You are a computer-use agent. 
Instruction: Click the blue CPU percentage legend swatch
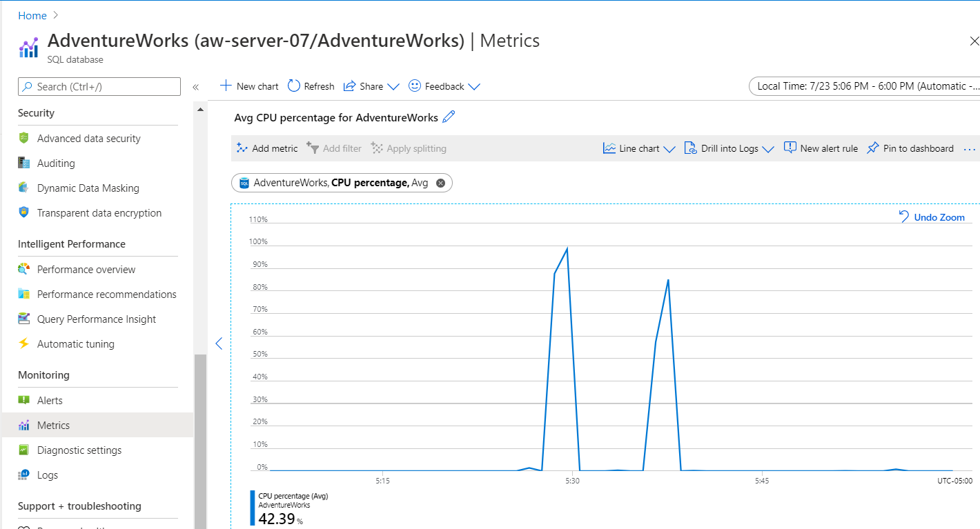tap(253, 509)
